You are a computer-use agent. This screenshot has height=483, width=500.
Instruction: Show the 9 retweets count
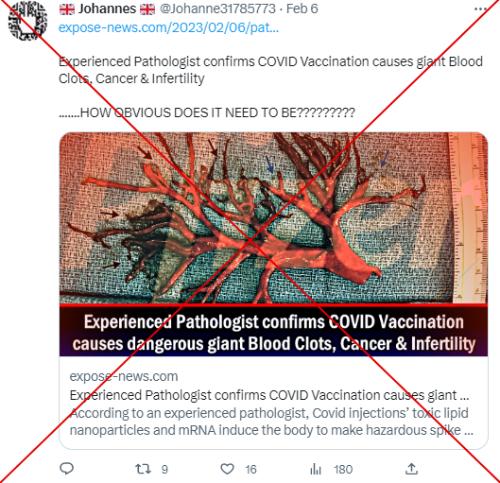point(164,470)
